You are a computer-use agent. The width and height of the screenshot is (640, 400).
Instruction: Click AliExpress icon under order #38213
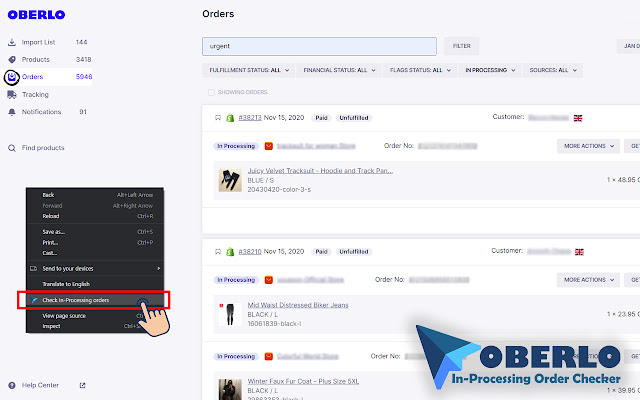point(269,146)
